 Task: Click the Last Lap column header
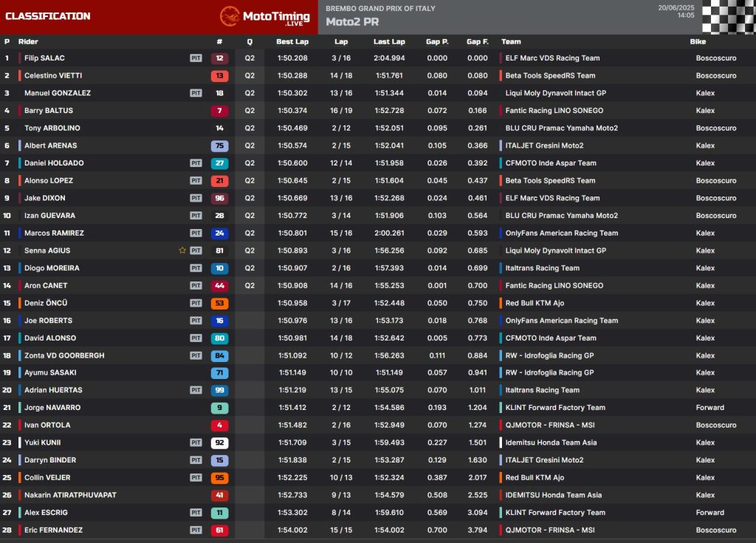[389, 41]
